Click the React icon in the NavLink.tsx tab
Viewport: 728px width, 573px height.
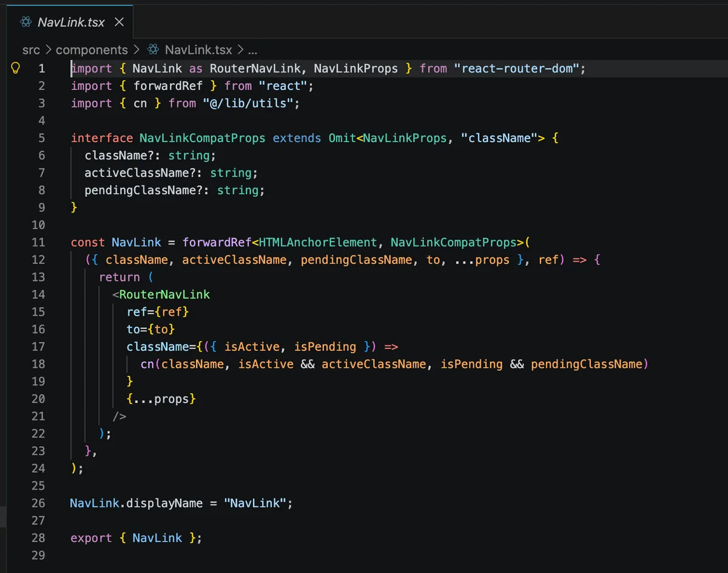coord(25,22)
